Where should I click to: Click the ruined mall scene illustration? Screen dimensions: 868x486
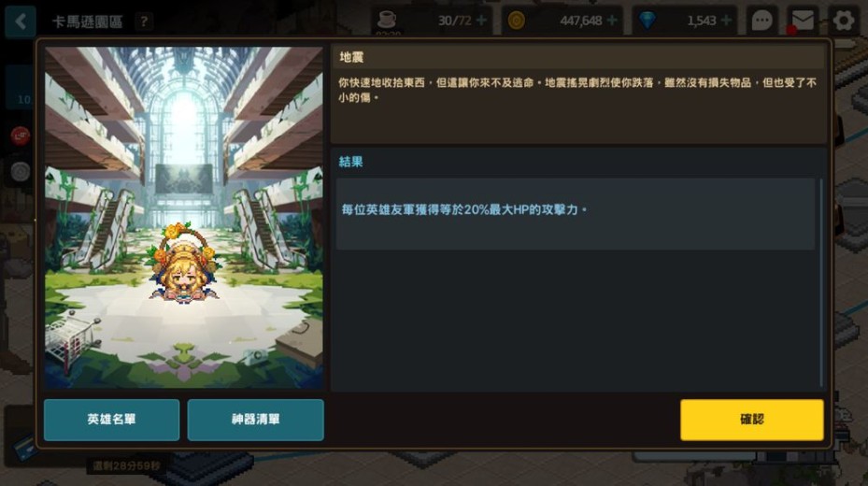coord(184,217)
